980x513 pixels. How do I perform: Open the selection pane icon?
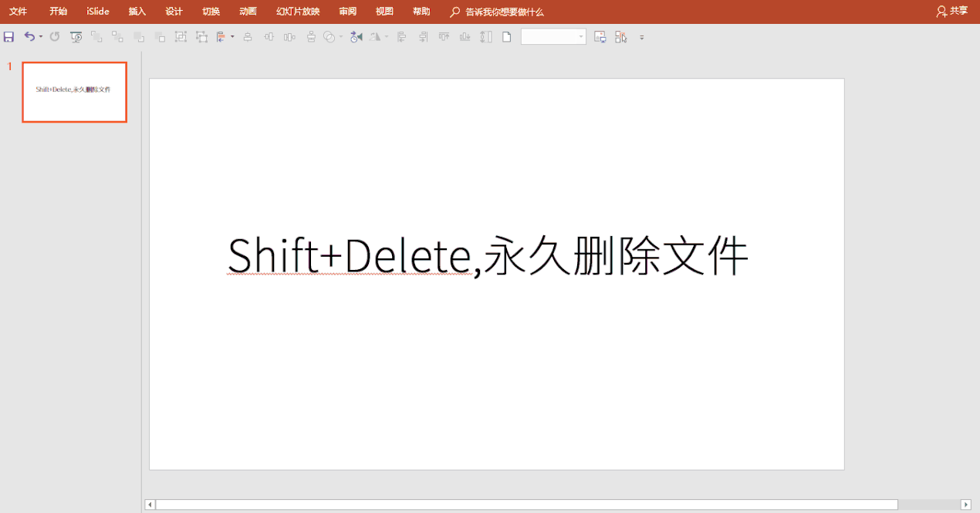[x=621, y=36]
